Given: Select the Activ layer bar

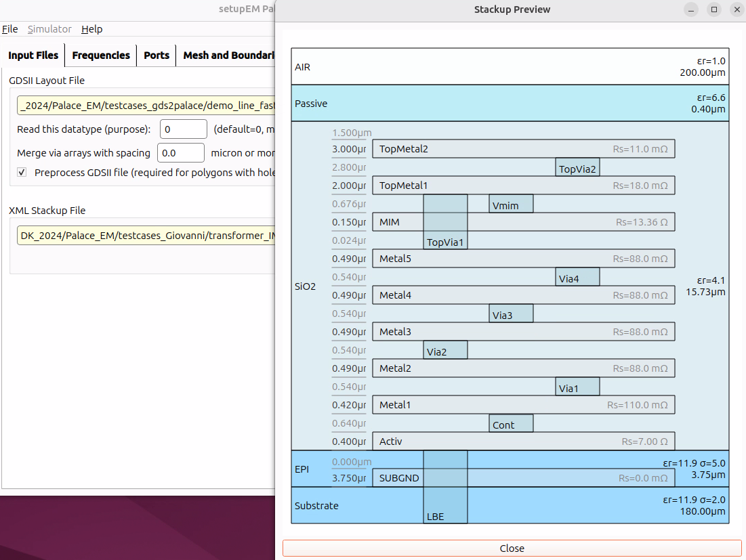Looking at the screenshot, I should pyautogui.click(x=523, y=441).
